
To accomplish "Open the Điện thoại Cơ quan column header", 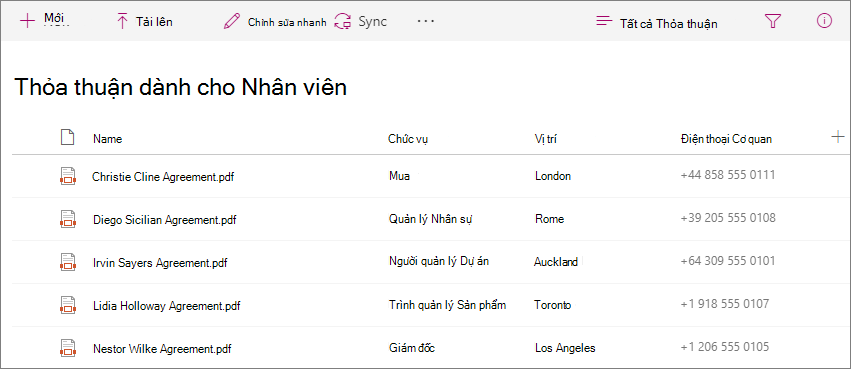I will point(726,139).
